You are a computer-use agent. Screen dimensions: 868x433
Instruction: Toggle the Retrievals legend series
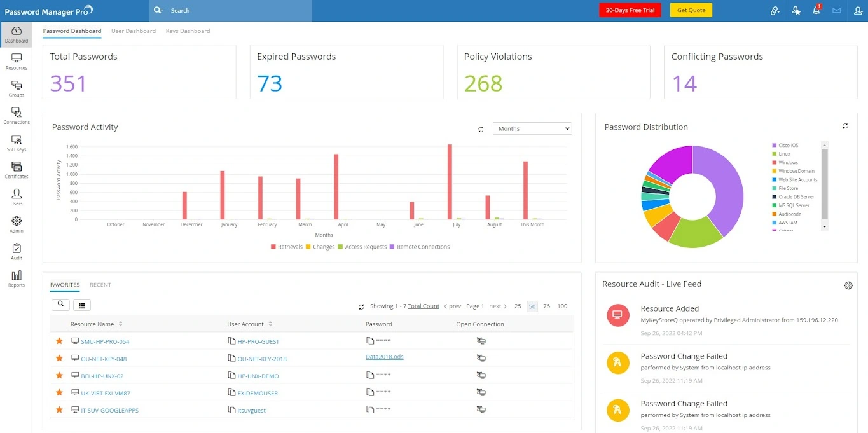tap(287, 247)
